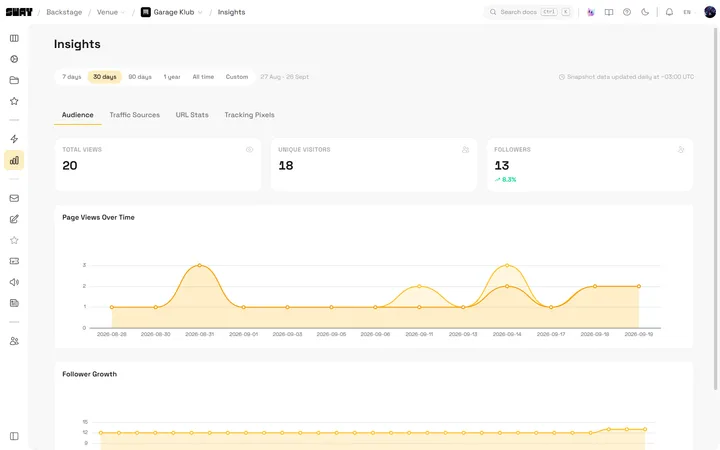Image resolution: width=720 pixels, height=450 pixels.
Task: Click the Insights page heading
Action: pyautogui.click(x=77, y=44)
